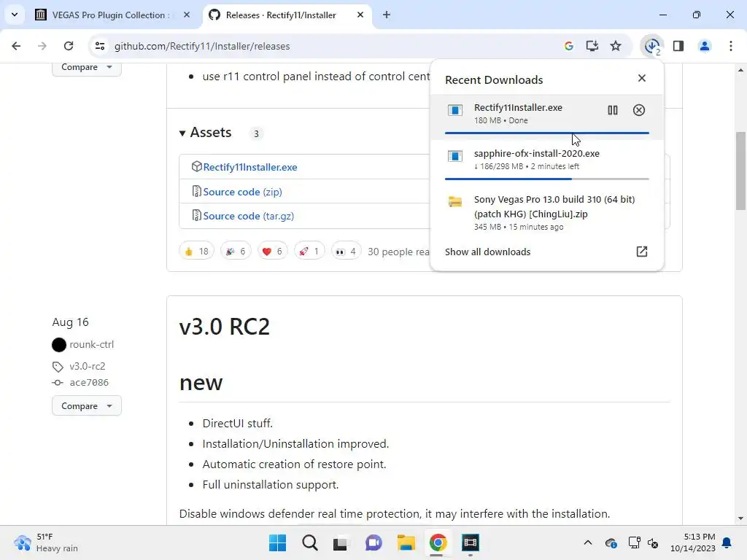
Task: Open the v3.0-rc2 tag link
Action: (88, 366)
